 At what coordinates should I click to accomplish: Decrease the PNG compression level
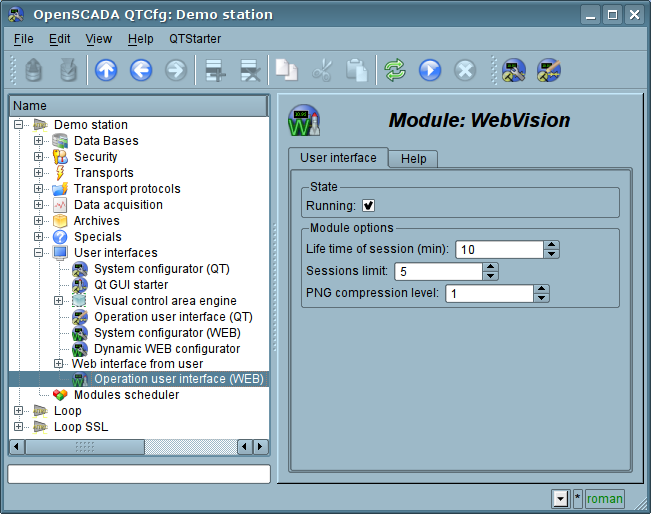click(x=541, y=298)
